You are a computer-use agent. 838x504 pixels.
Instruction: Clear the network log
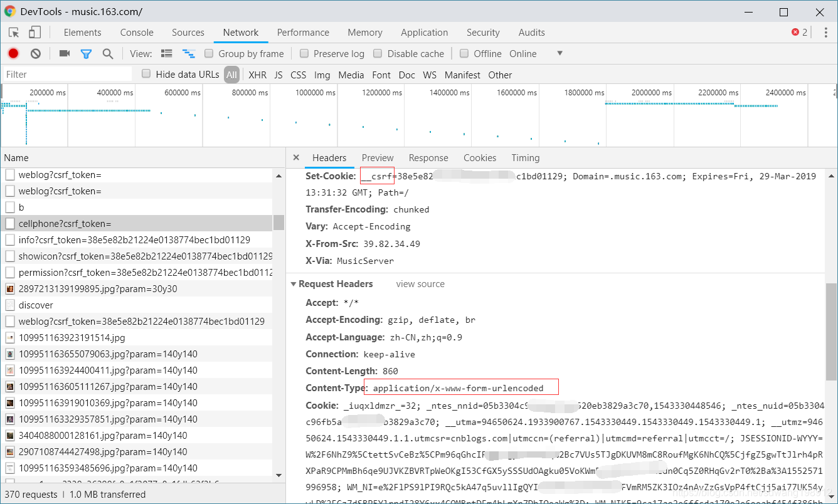36,54
